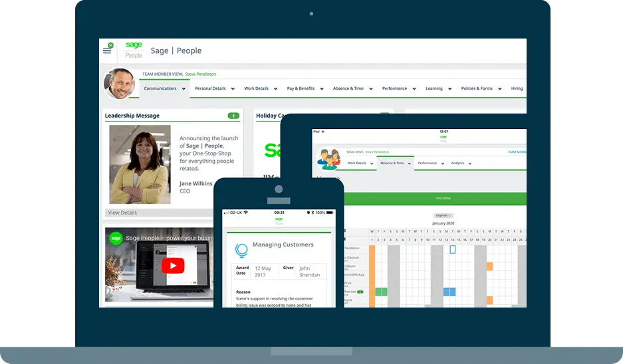Select Work Details tab on the tablet
623x364 pixels.
click(x=357, y=163)
